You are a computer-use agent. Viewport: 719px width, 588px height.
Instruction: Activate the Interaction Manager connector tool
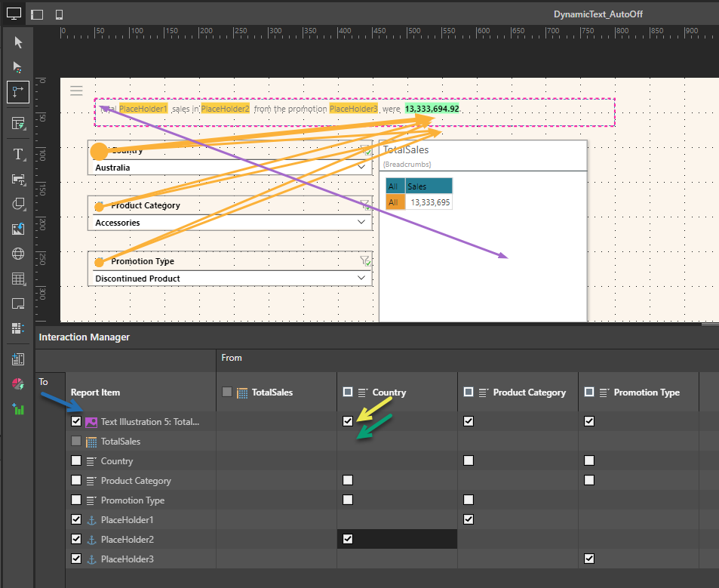pyautogui.click(x=18, y=91)
